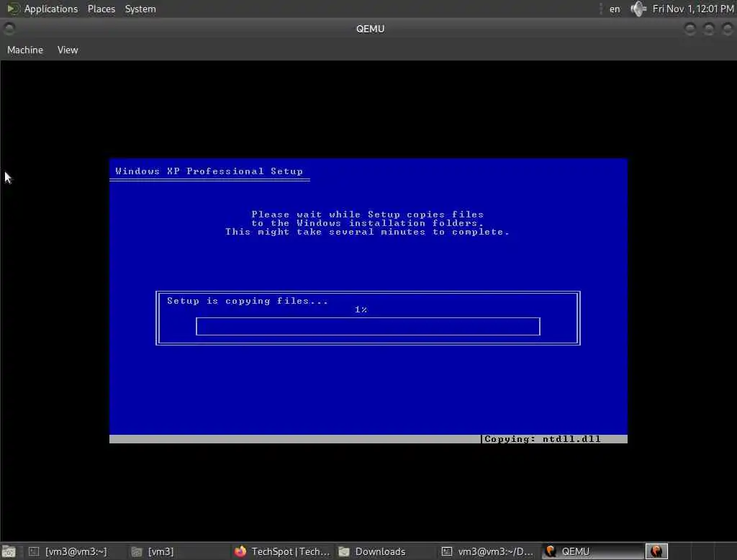Viewport: 737px width, 560px height.
Task: Open the Applications menu
Action: click(x=51, y=9)
